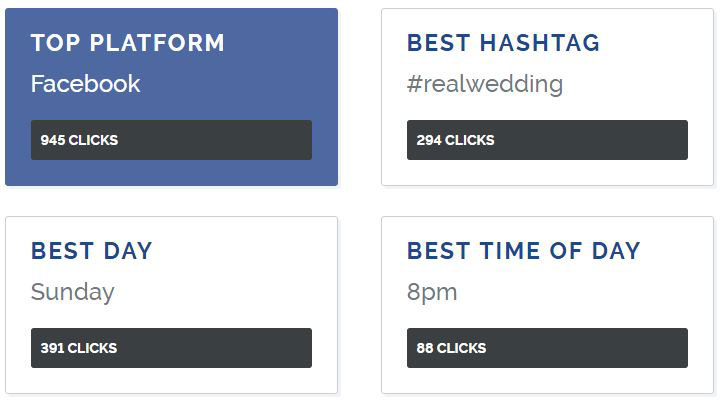Click the 945 CLICKS bar
This screenshot has width=720, height=400.
(171, 140)
